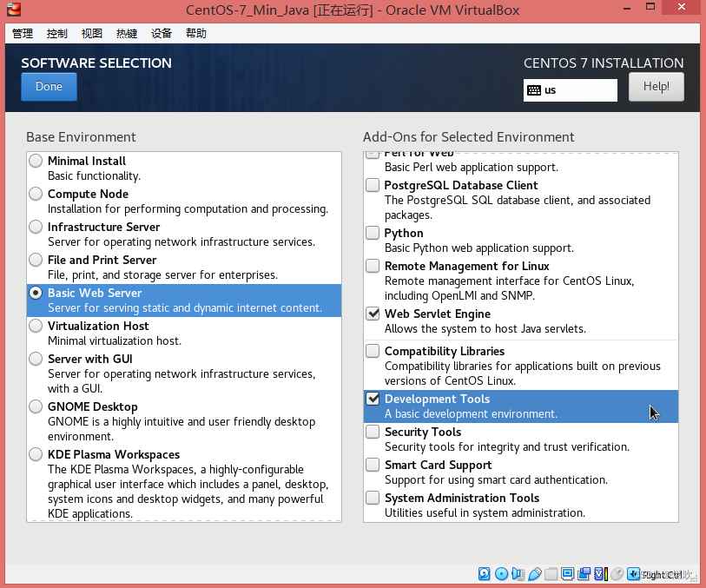This screenshot has height=588, width=706.
Task: Enable the PostgreSQL Database Client checkbox
Action: (x=373, y=185)
